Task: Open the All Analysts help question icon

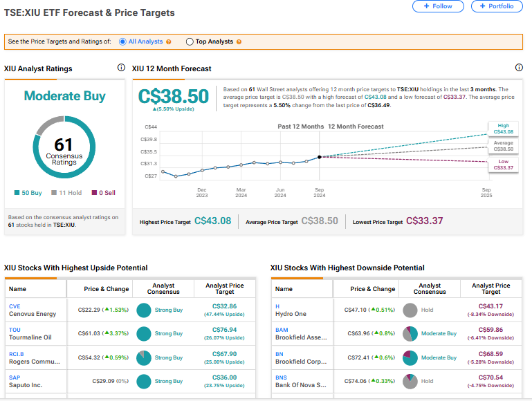Action: pos(169,41)
